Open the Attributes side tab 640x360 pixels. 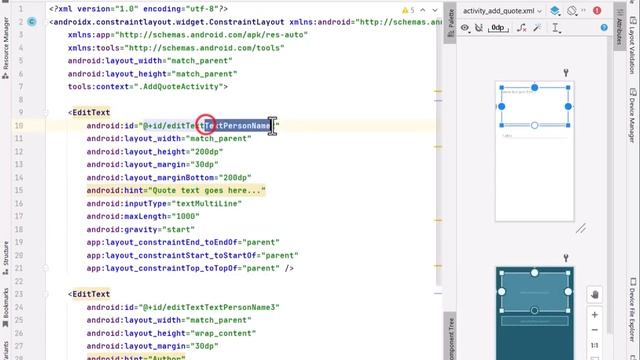tap(619, 27)
